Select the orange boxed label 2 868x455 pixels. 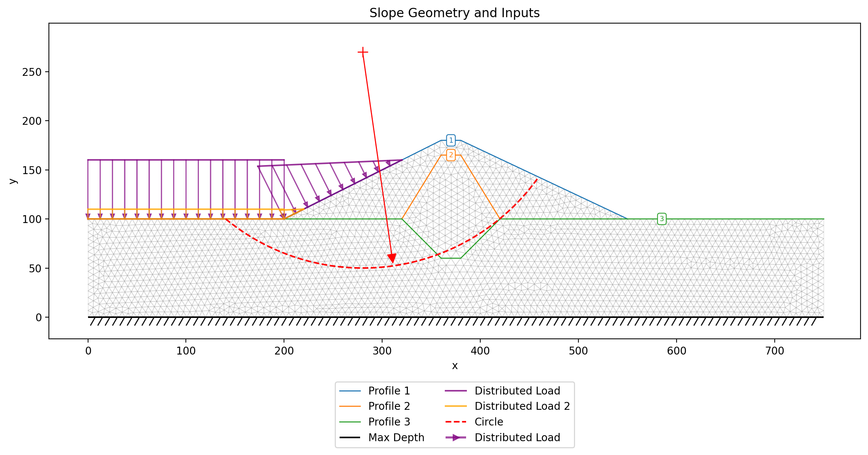[451, 155]
